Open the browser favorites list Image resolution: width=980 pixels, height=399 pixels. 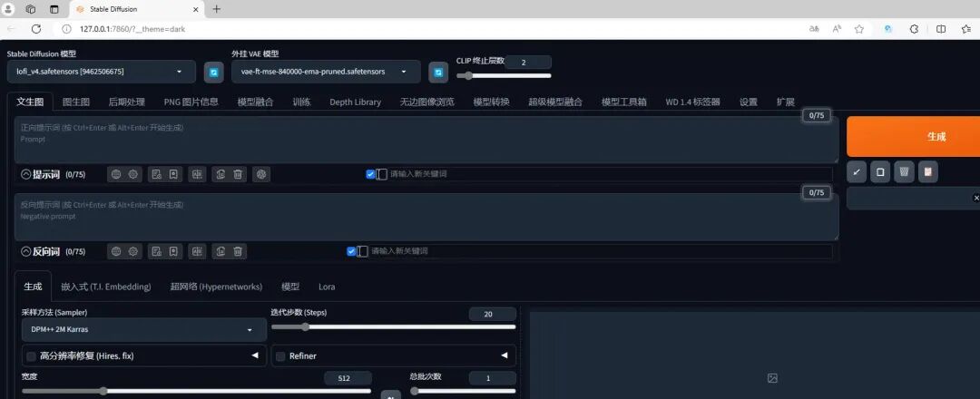(x=966, y=29)
